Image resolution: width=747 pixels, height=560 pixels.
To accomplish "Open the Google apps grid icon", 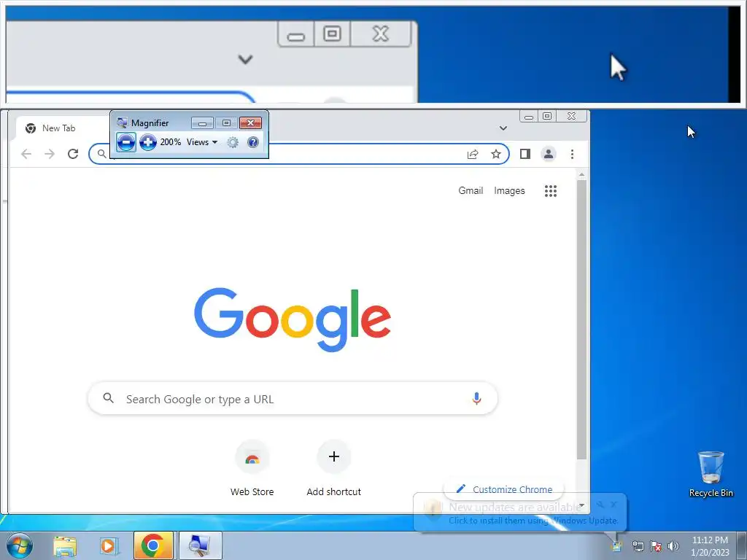I will [551, 191].
